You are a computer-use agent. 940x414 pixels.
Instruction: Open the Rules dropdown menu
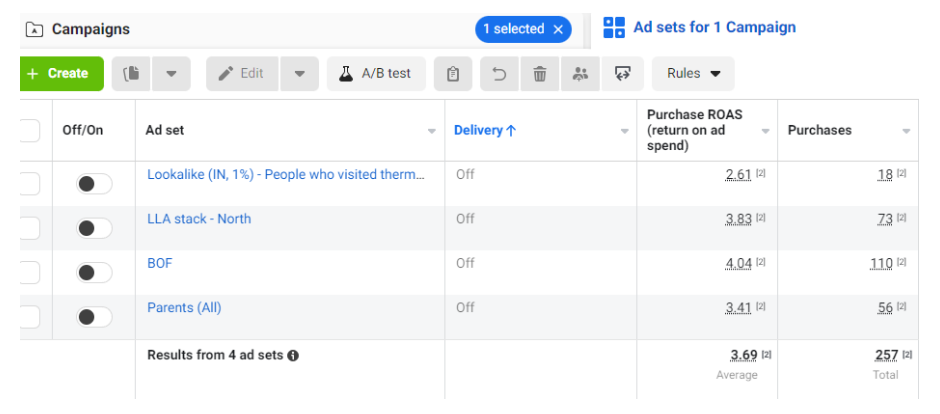click(693, 74)
